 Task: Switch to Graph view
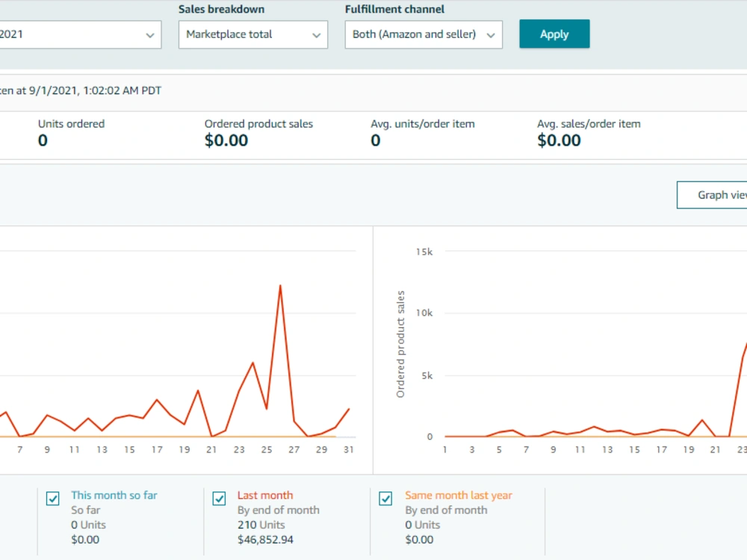[x=712, y=195]
